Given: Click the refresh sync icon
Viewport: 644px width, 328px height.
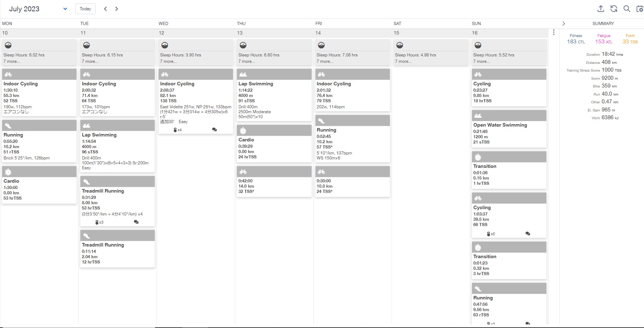Looking at the screenshot, I should click(x=614, y=9).
